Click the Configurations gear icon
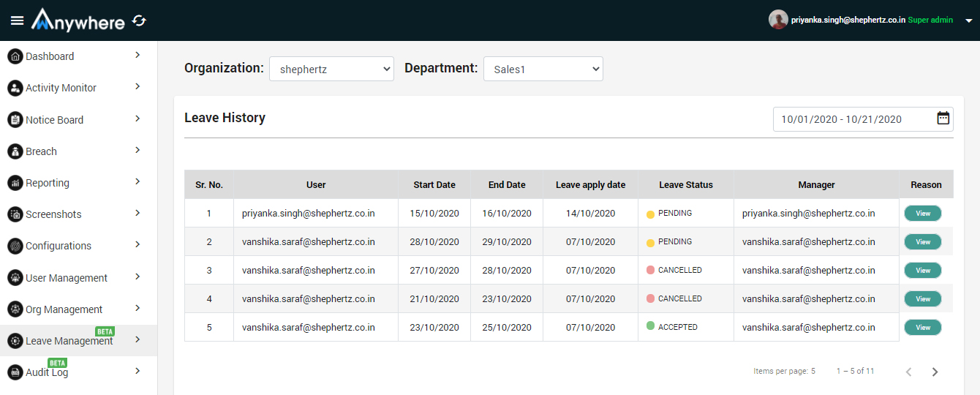This screenshot has width=980, height=395. point(15,246)
